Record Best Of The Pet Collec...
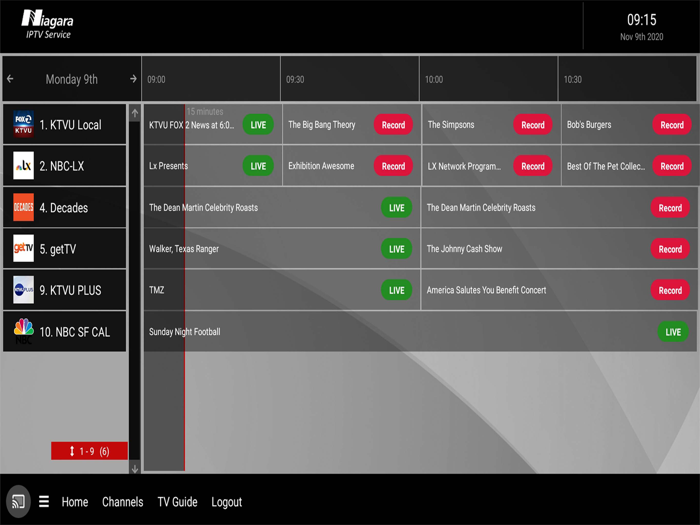The image size is (700, 525). (x=672, y=166)
